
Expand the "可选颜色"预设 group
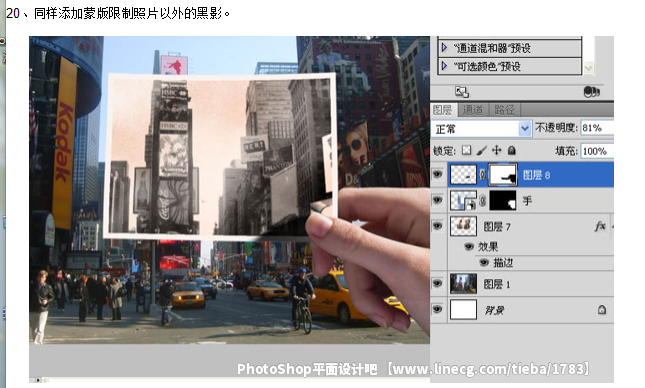444,65
